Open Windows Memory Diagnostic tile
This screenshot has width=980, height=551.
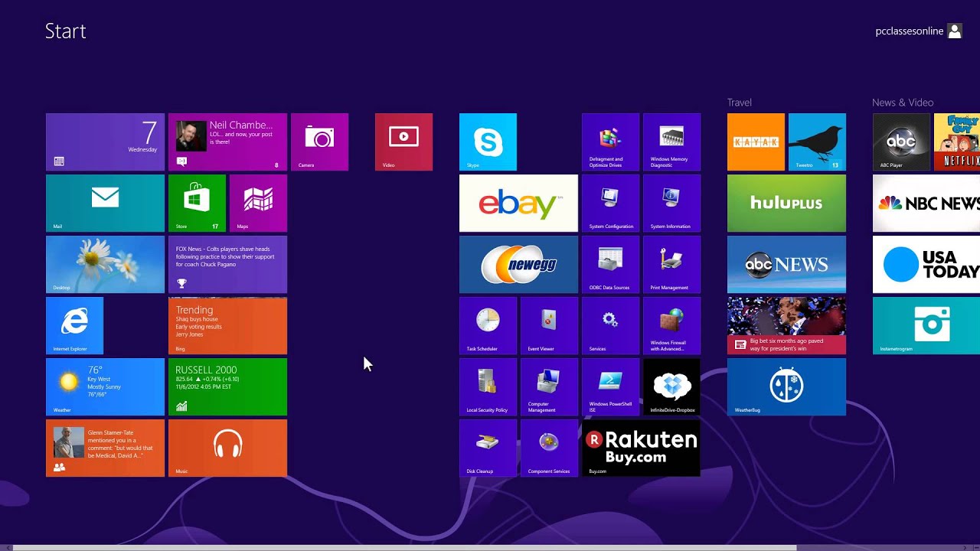pos(671,142)
